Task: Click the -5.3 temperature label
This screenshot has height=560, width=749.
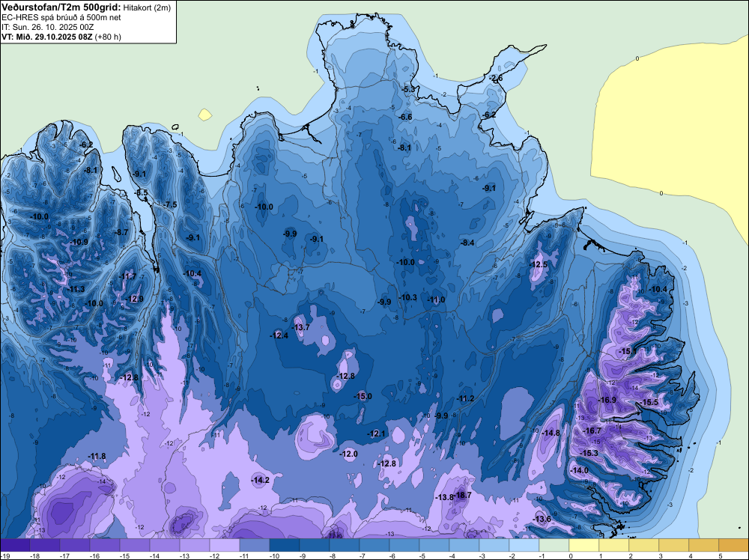Action: click(x=408, y=89)
